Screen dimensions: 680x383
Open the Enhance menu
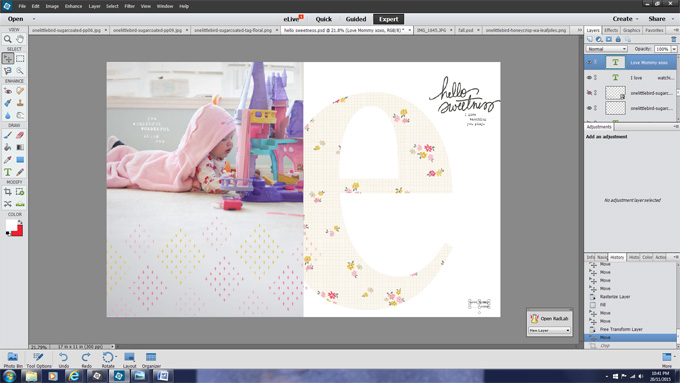click(73, 6)
